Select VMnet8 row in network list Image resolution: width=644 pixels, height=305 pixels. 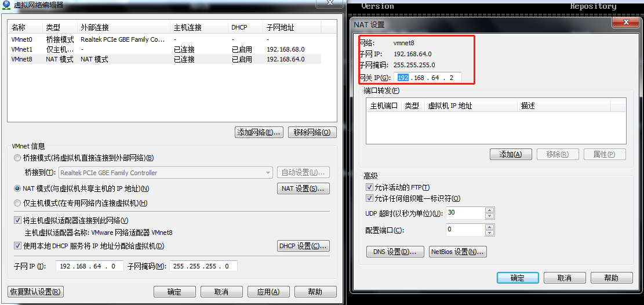coord(164,59)
